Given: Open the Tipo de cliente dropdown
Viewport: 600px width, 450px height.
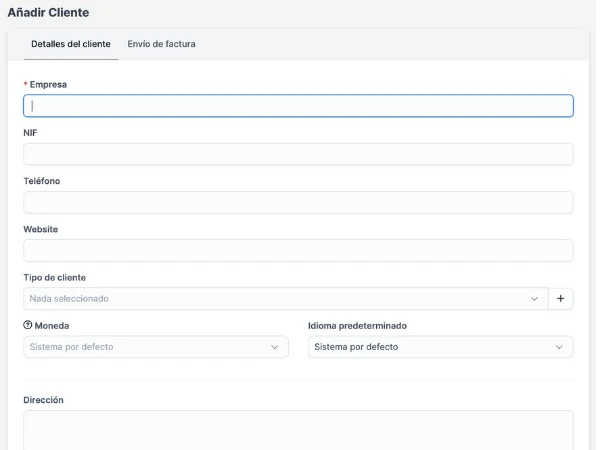Looking at the screenshot, I should (285, 298).
